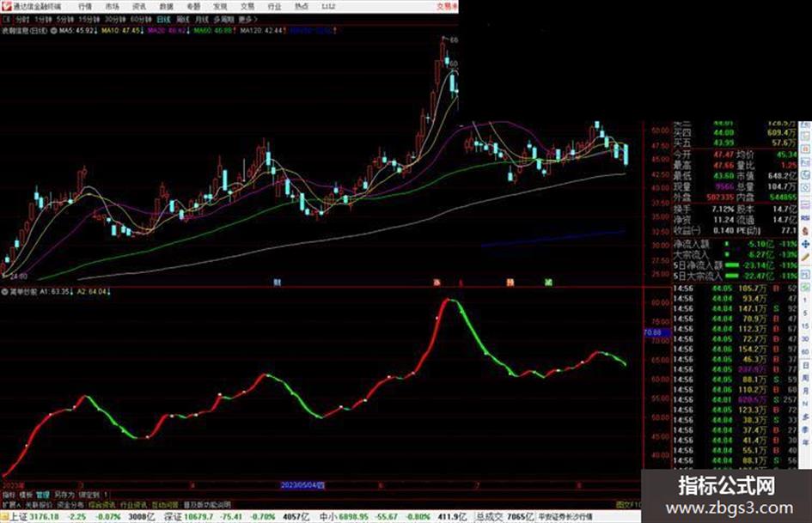Select the 周线 weekly period tab

pyautogui.click(x=183, y=19)
